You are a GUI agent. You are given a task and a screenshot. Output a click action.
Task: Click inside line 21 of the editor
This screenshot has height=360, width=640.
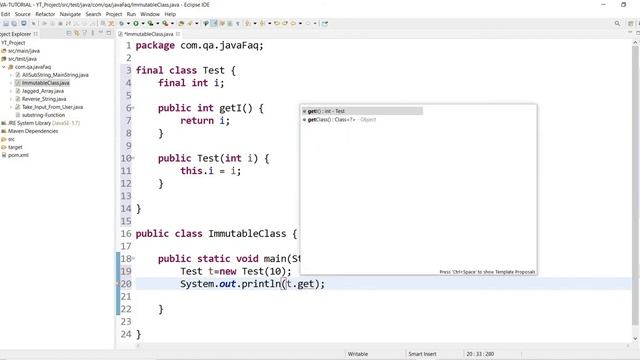point(384,297)
